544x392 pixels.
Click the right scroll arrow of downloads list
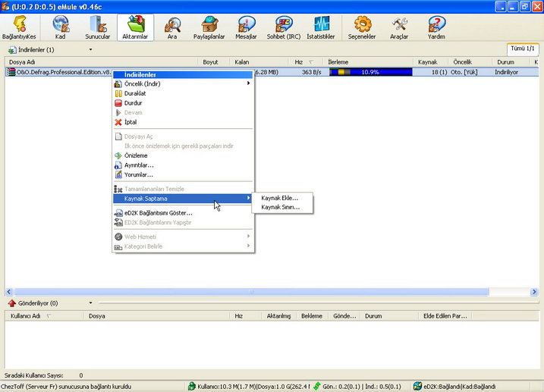534,292
